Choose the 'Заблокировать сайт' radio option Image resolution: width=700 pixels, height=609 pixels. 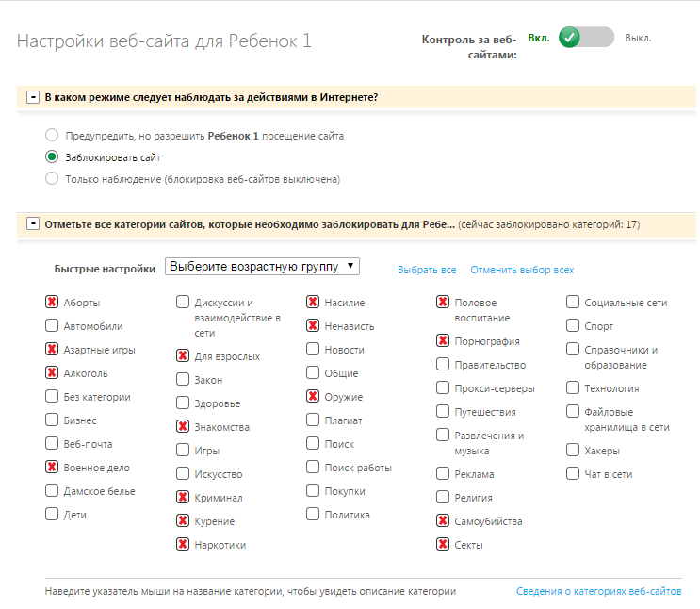tap(52, 157)
